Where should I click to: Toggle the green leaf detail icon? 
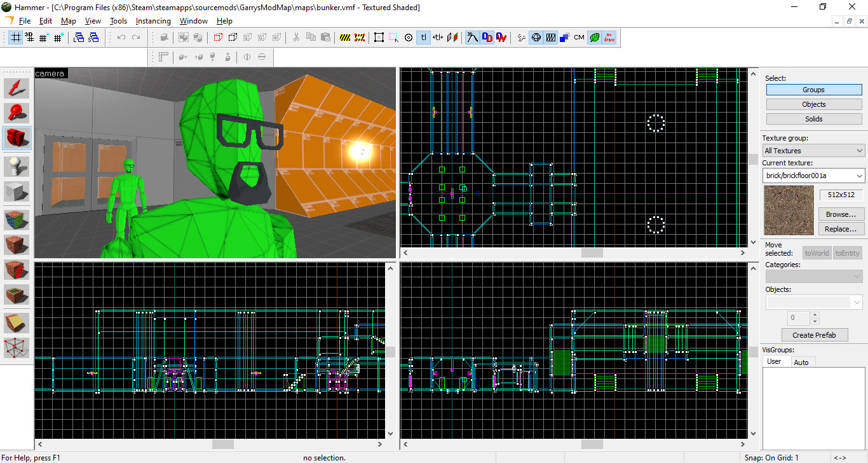tap(593, 38)
